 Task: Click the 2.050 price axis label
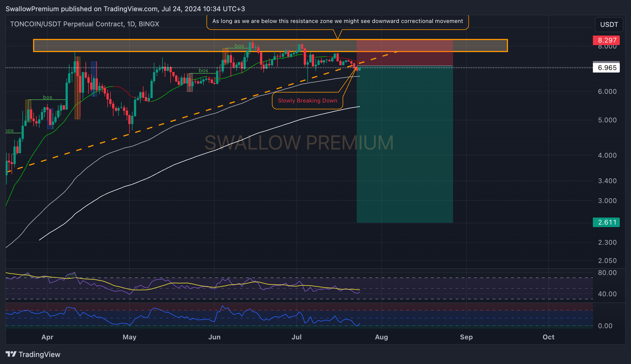pos(607,261)
